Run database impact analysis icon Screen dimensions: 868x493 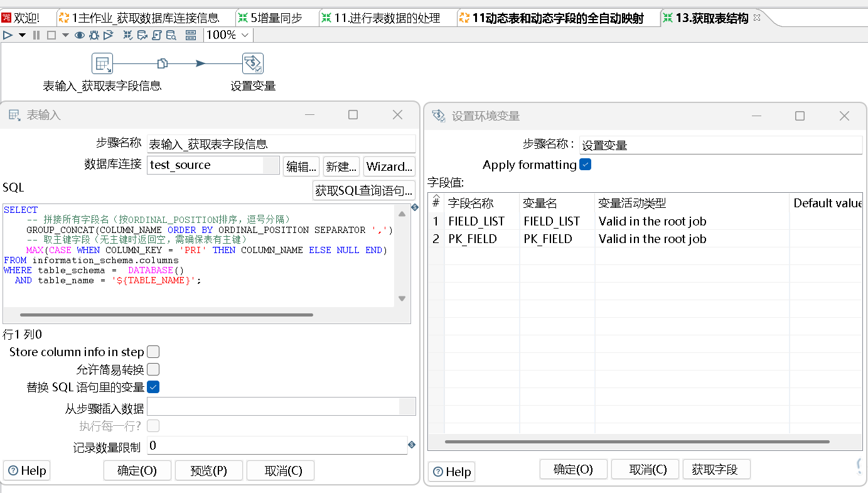click(x=142, y=35)
